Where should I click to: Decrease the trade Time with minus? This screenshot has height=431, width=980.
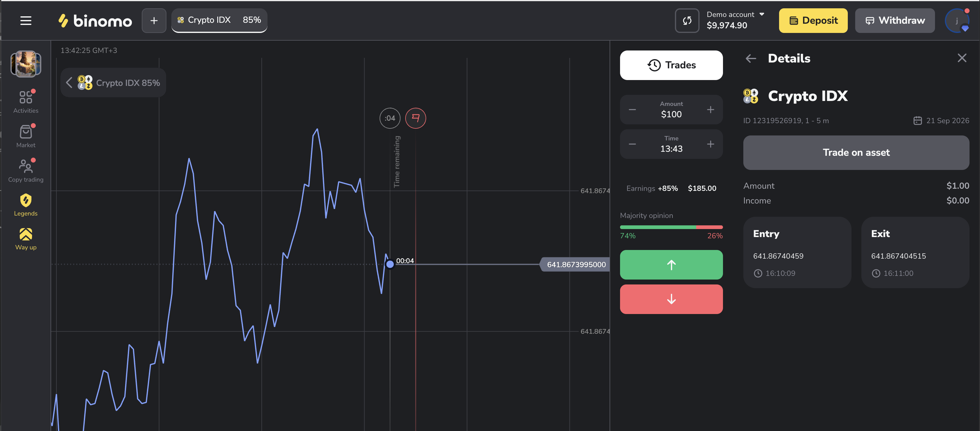pyautogui.click(x=632, y=144)
